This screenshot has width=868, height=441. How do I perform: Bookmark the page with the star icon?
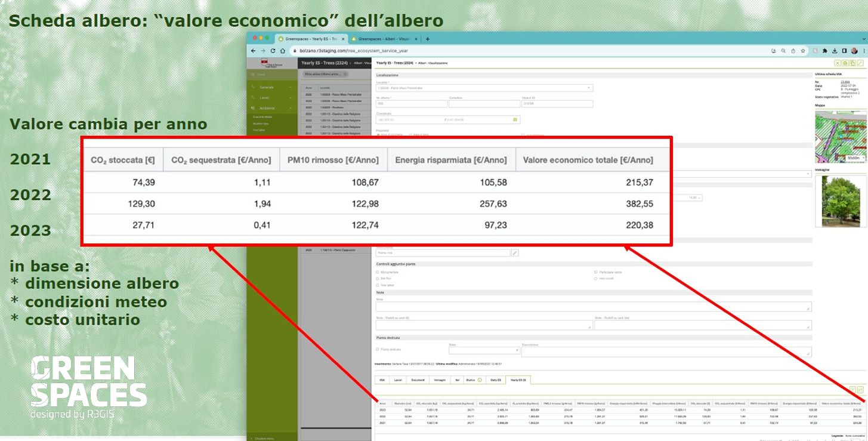pos(802,51)
